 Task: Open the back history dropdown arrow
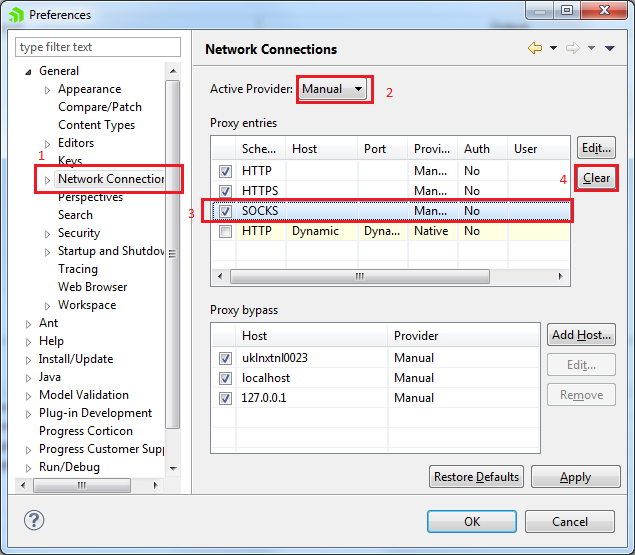(x=553, y=48)
